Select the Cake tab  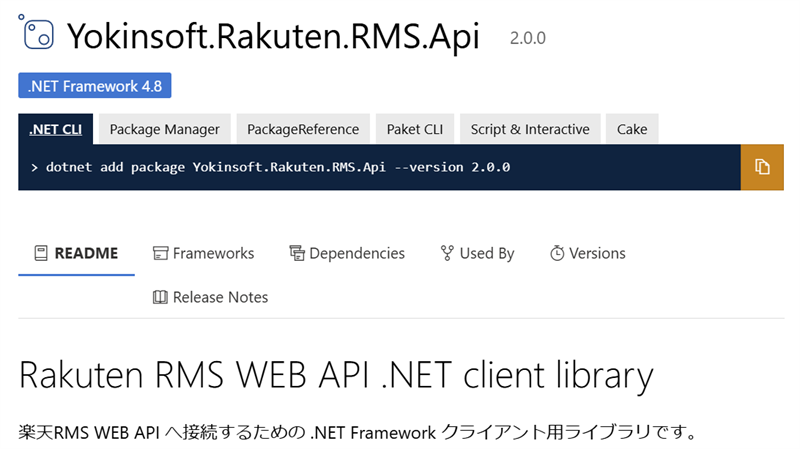632,129
